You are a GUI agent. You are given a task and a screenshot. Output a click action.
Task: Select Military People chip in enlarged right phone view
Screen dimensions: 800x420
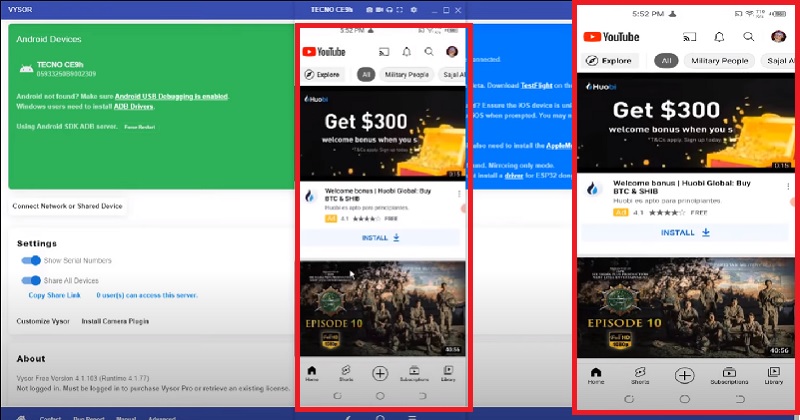pyautogui.click(x=717, y=61)
